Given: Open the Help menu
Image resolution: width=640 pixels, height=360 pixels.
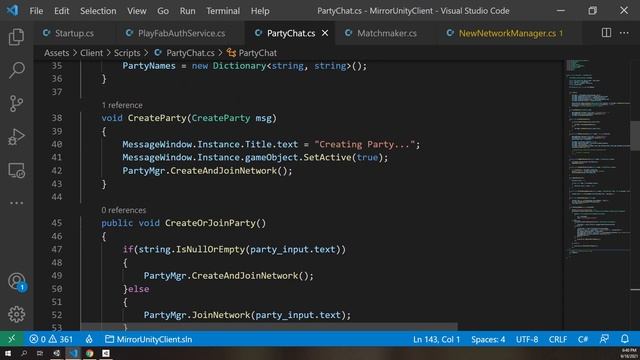Looking at the screenshot, I should coord(260,11).
